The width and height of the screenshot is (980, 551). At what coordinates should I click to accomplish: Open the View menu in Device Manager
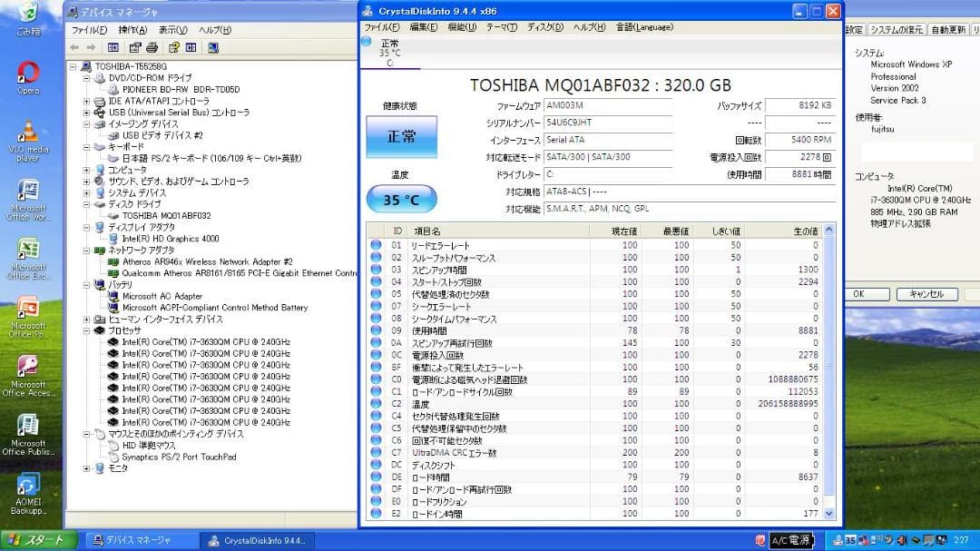pos(172,30)
